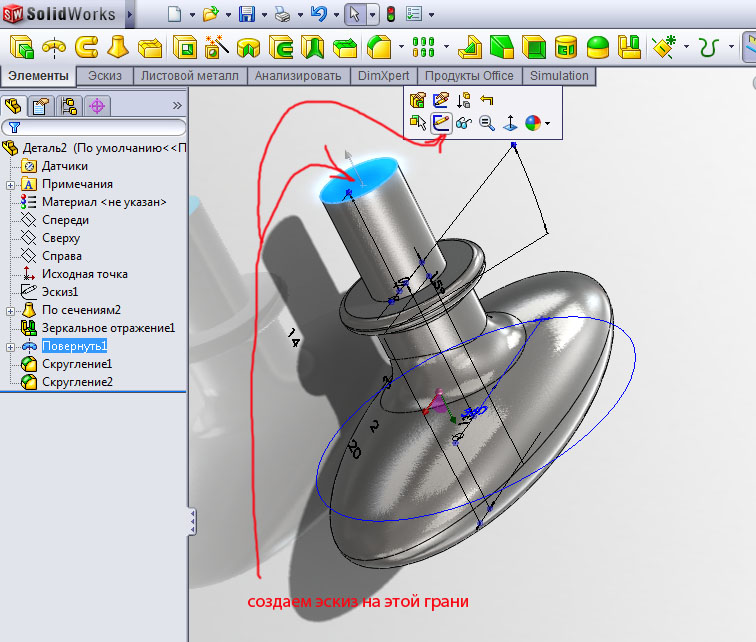Click Зеркальное отражение1 in feature tree

pos(108,328)
